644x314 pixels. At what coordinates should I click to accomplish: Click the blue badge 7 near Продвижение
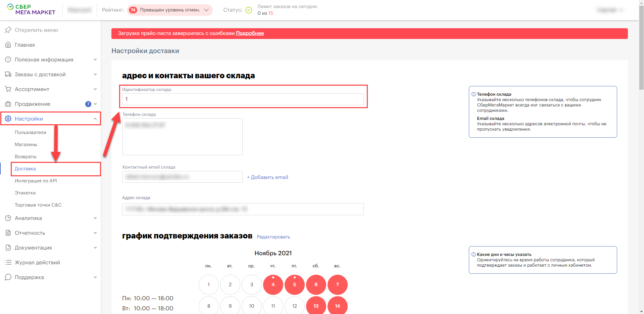[x=88, y=104]
